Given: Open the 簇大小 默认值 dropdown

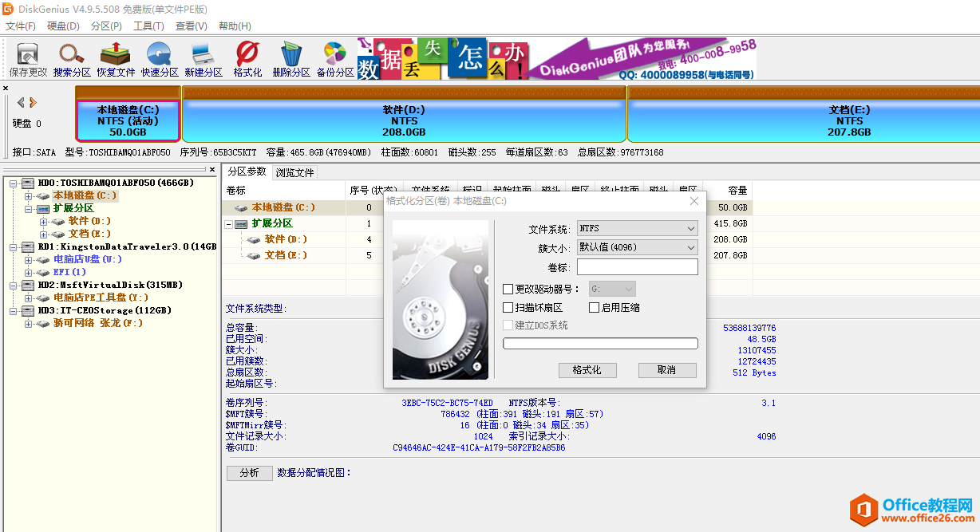Looking at the screenshot, I should (637, 247).
